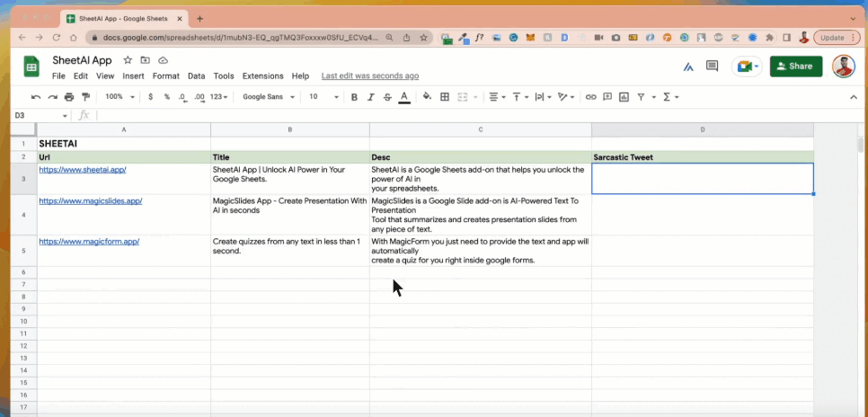Select column D header

coord(703,129)
